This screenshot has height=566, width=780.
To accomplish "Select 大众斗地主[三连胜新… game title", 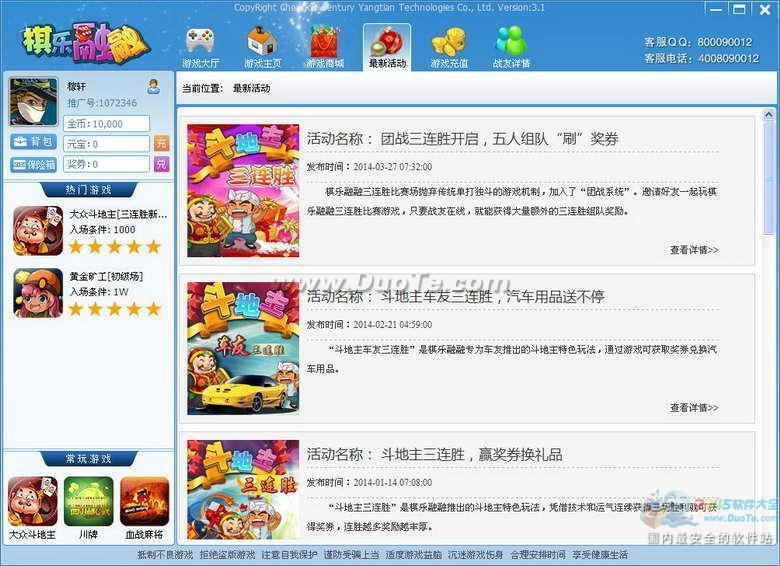I will 118,214.
